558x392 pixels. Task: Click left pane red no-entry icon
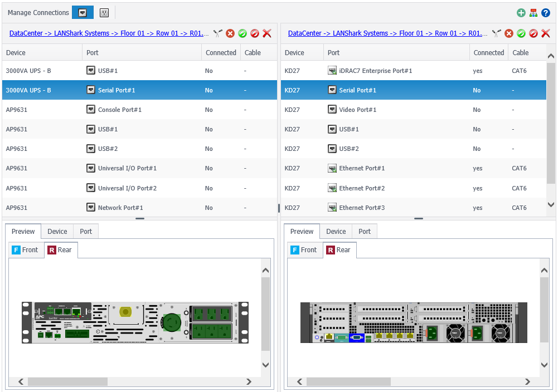[254, 33]
